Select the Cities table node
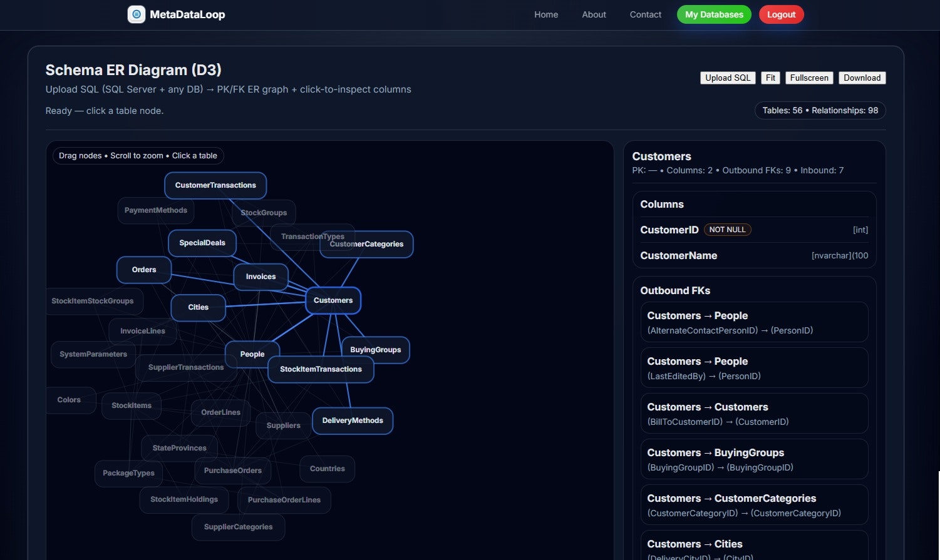 click(198, 307)
